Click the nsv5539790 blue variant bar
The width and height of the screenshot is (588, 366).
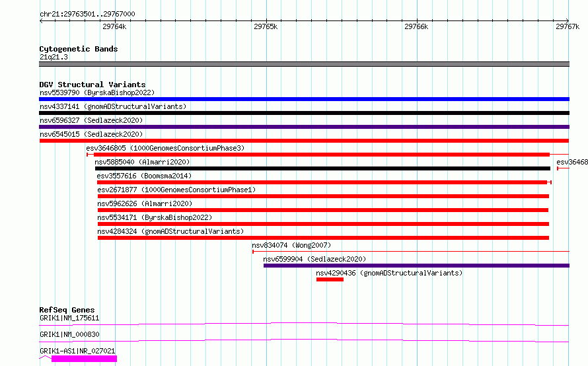point(304,99)
